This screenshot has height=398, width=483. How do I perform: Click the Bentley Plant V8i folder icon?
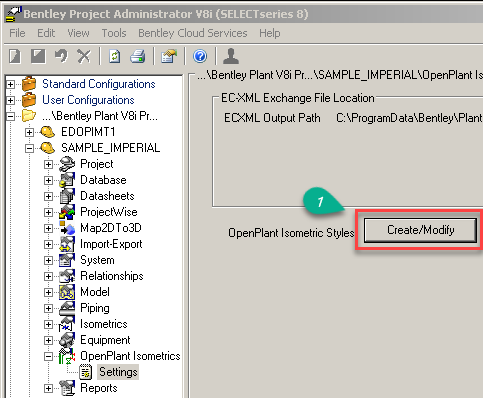coord(29,116)
